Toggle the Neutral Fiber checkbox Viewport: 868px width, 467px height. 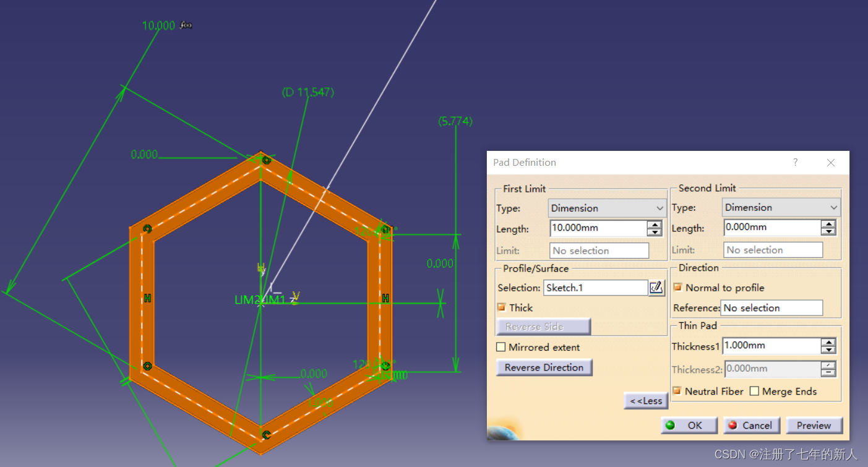[677, 391]
